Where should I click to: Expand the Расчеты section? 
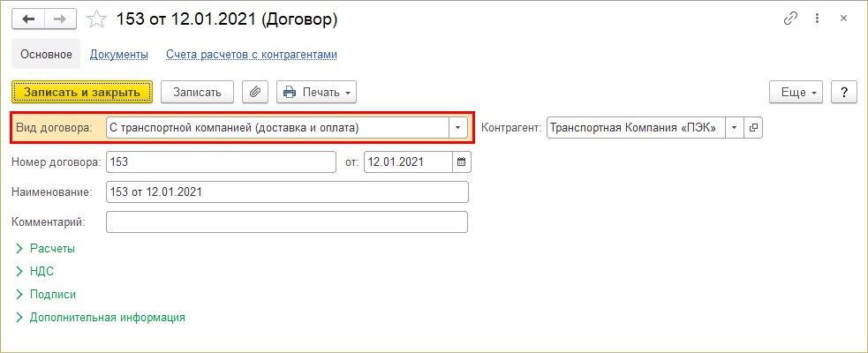pyautogui.click(x=46, y=249)
